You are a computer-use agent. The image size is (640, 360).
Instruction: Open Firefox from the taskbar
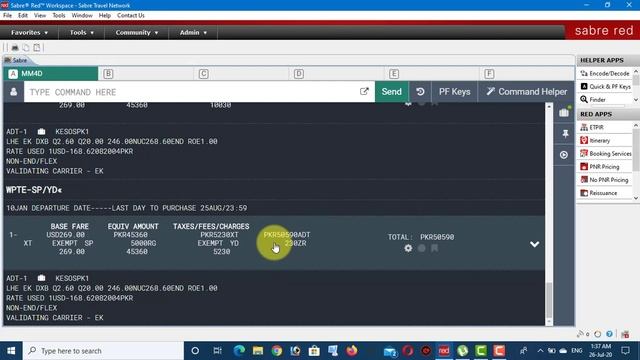click(x=351, y=351)
